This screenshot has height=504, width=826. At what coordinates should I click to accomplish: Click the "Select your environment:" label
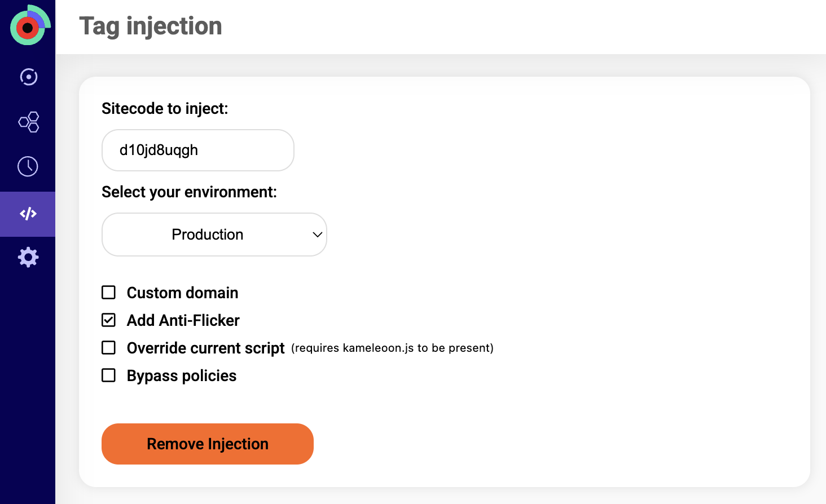pos(189,192)
